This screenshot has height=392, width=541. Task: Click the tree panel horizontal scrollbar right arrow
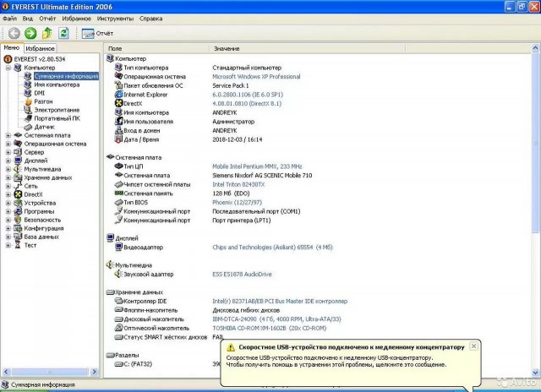[x=94, y=372]
